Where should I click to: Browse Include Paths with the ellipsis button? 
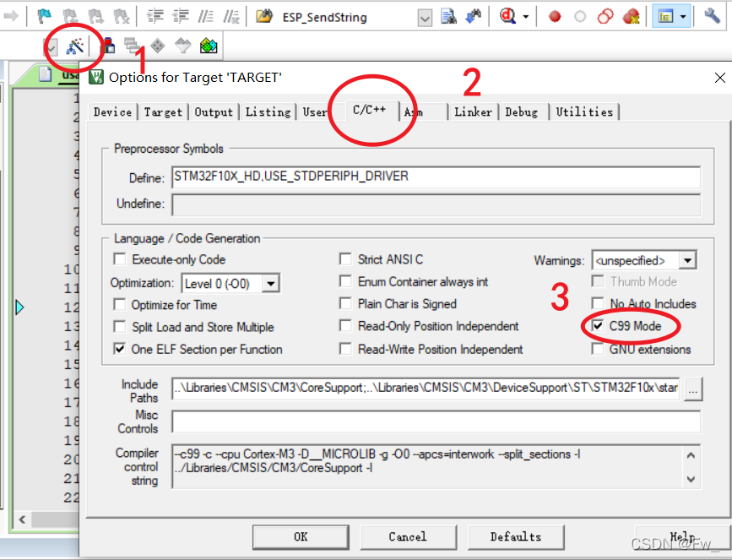pos(694,389)
